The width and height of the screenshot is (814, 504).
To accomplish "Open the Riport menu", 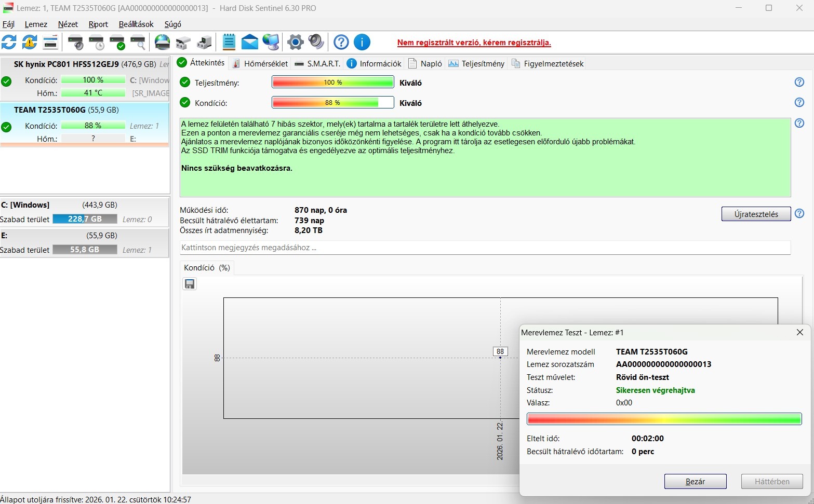I will (x=98, y=24).
